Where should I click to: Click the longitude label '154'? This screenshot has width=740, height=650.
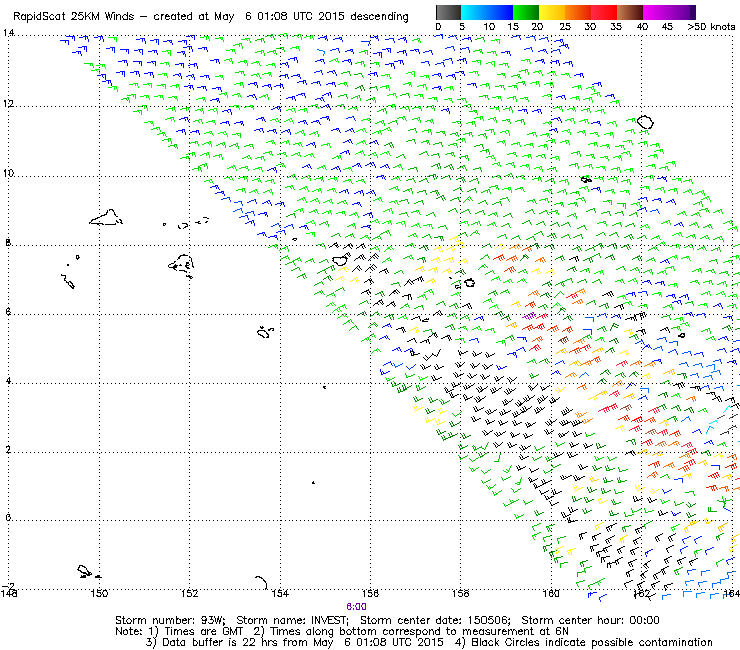coord(280,593)
